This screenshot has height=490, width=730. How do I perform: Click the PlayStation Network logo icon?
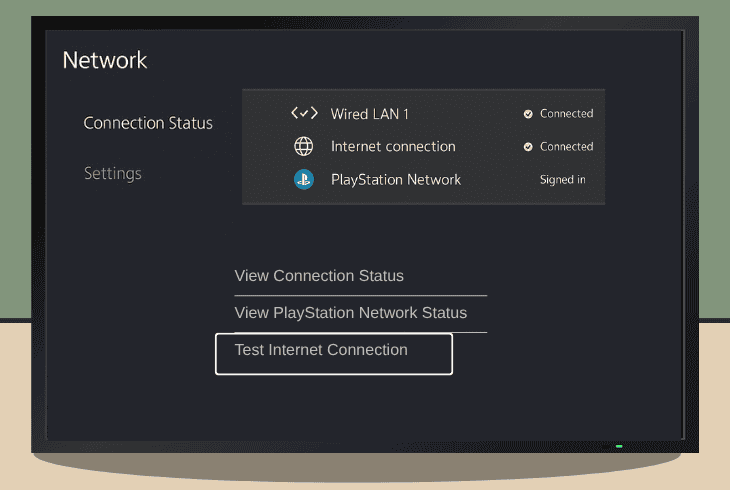304,179
